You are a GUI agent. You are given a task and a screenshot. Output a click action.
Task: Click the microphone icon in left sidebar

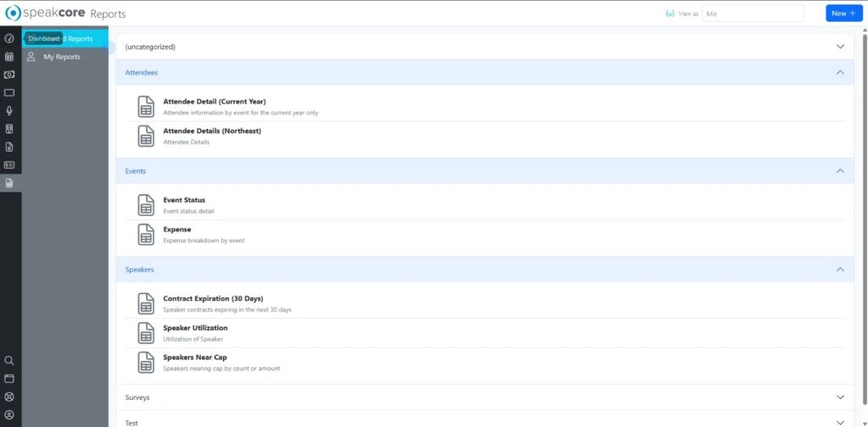(9, 111)
